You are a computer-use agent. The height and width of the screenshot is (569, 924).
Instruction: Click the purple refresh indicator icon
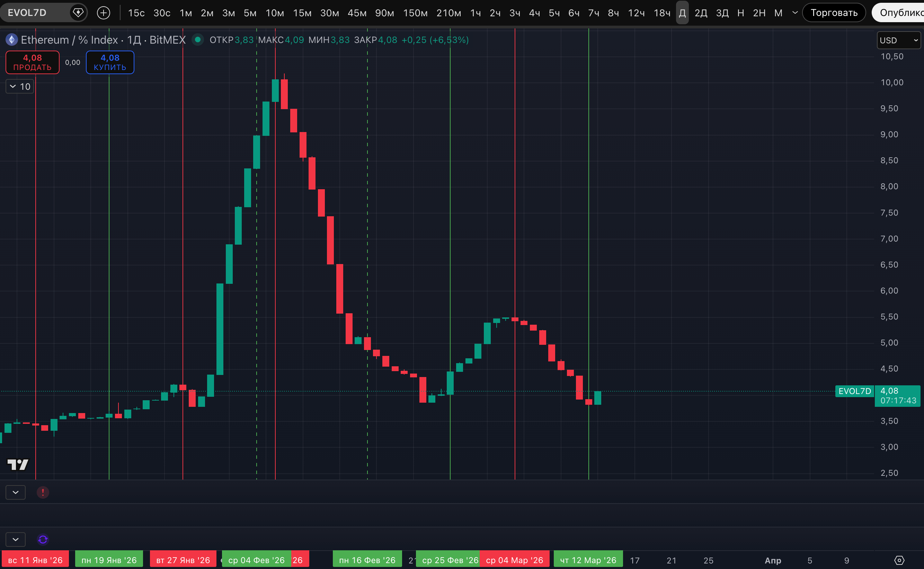coord(43,540)
